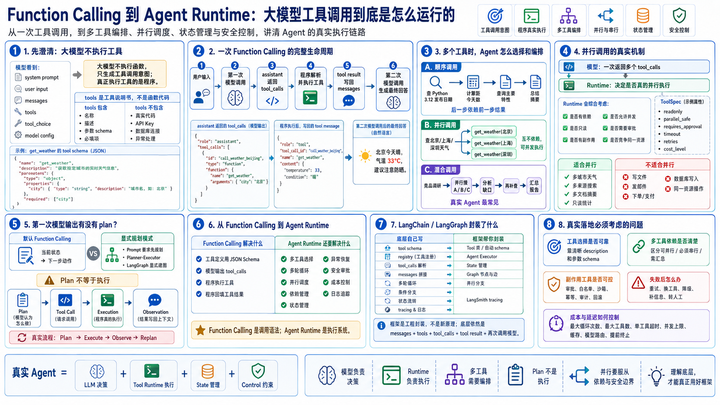The image size is (720, 405).
Task: Click the star icon beside Function Calling 是调用语法
Action: tap(200, 330)
